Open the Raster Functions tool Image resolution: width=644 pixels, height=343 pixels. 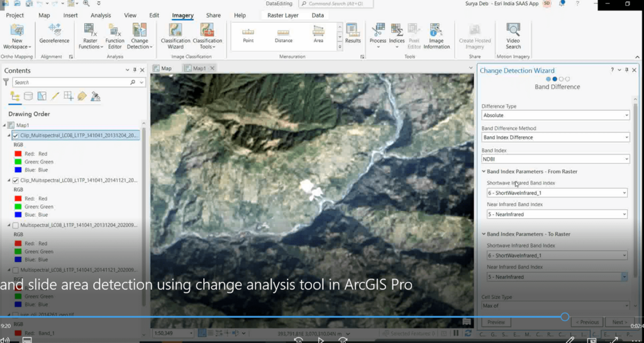[x=91, y=37]
